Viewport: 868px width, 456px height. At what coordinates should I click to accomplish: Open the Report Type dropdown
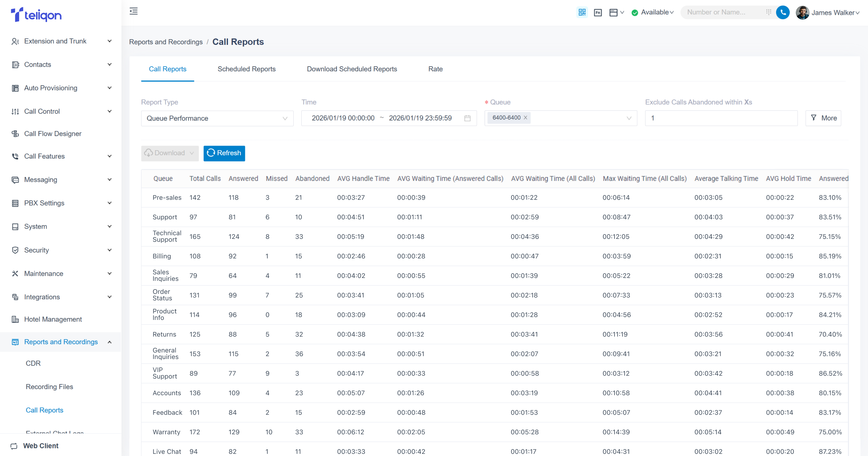pyautogui.click(x=217, y=118)
